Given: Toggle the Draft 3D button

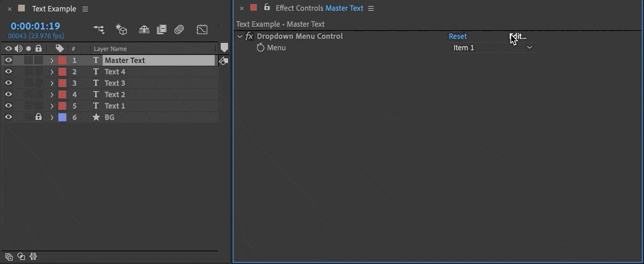Looking at the screenshot, I should click(121, 29).
